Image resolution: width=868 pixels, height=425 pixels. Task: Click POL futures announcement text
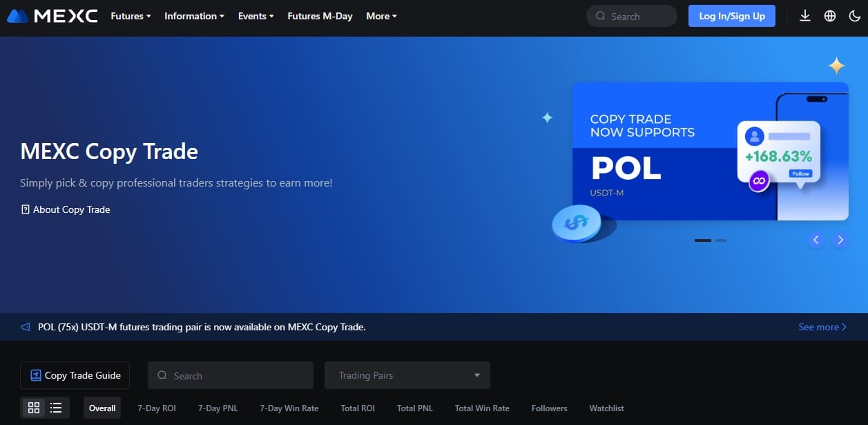(202, 327)
